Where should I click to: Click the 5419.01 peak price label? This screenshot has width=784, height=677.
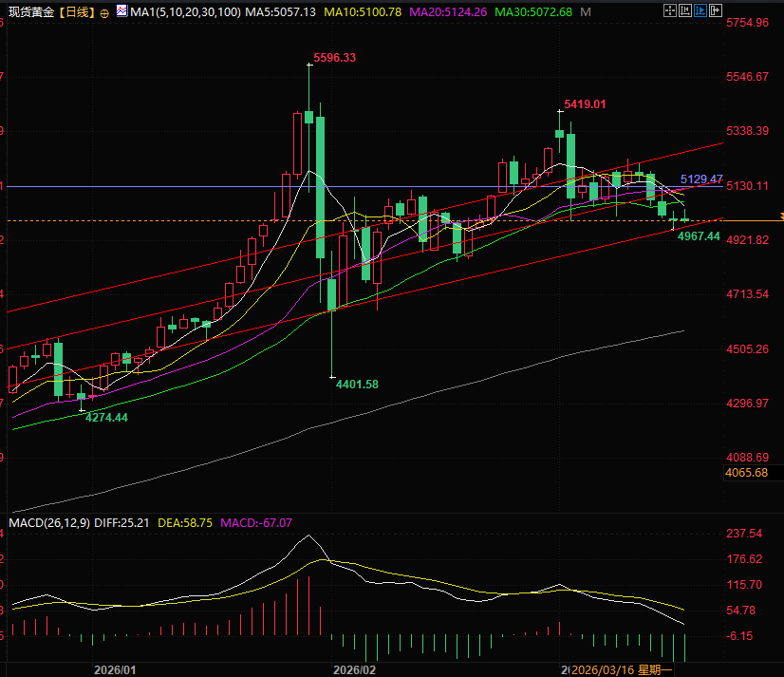[x=585, y=104]
